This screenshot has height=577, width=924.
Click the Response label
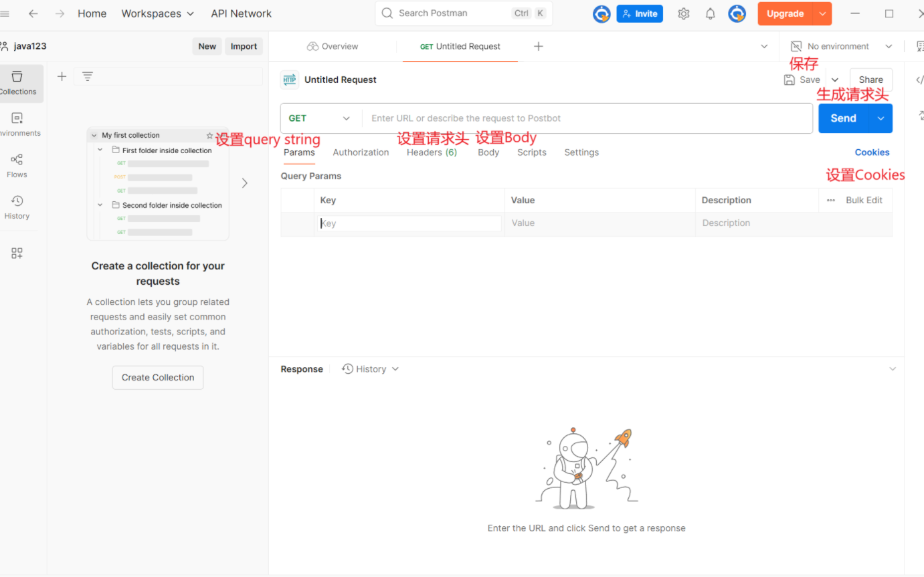[x=302, y=369]
